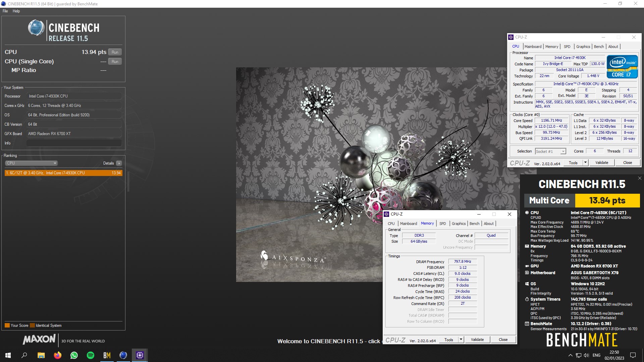The image size is (644, 362).
Task: Open Bench tab in memory CPU-Z window
Action: click(474, 224)
